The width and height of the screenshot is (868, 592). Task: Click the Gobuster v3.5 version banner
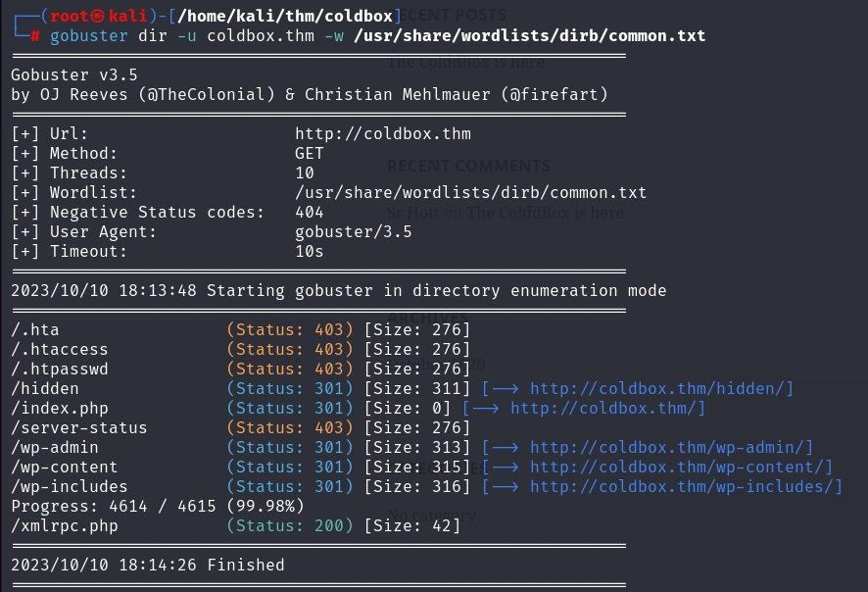click(x=74, y=75)
